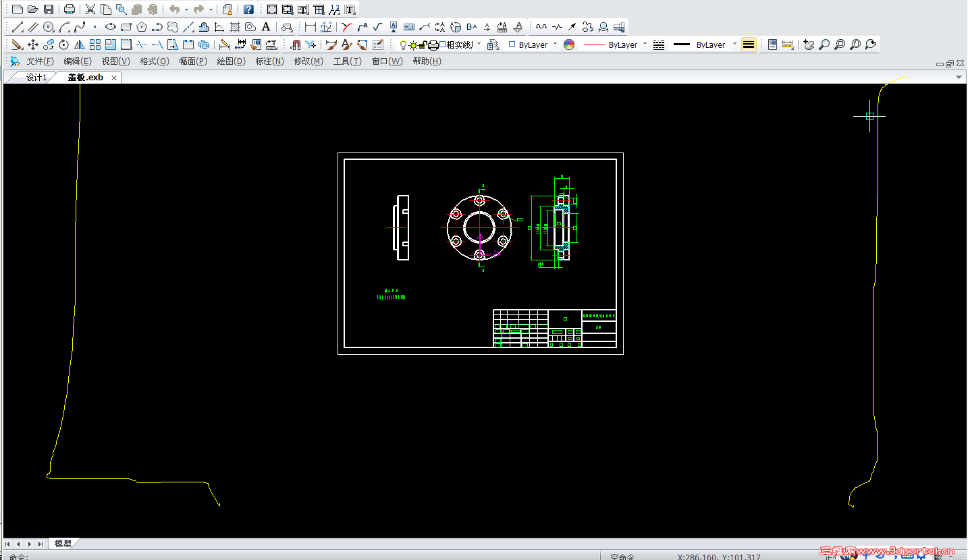Toggle the layer light bulb on/off
The height and width of the screenshot is (560, 968).
click(x=403, y=45)
